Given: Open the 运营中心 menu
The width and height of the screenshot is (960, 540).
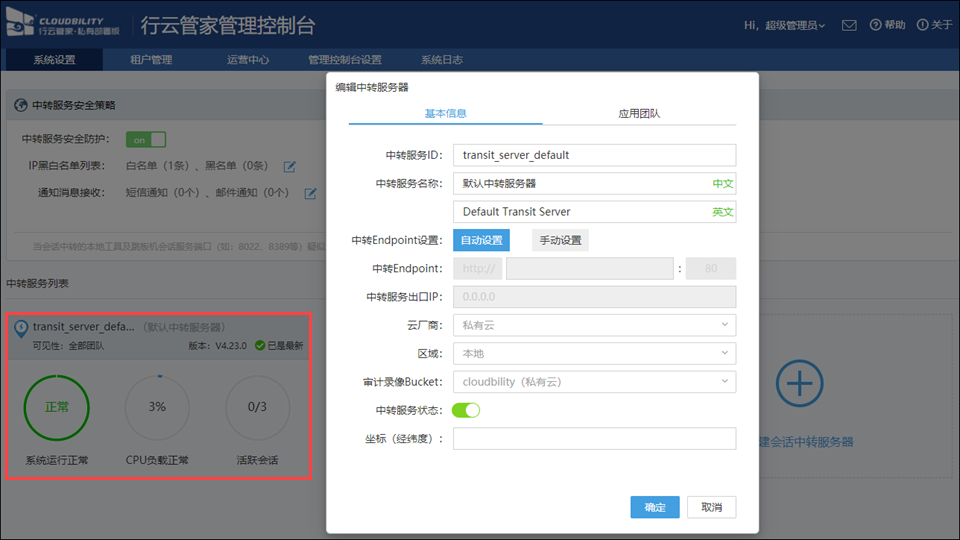Looking at the screenshot, I should tap(248, 60).
